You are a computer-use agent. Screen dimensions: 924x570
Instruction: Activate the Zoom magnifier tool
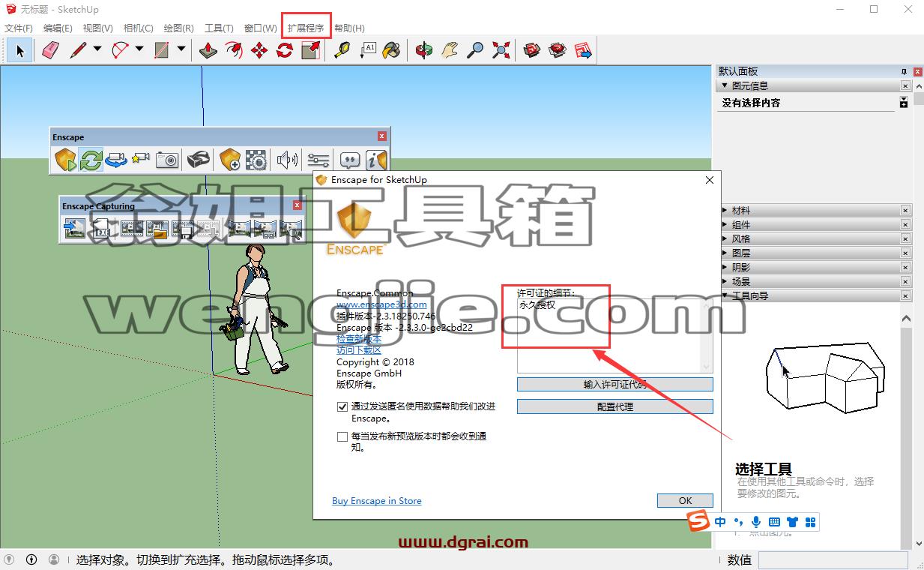(475, 51)
